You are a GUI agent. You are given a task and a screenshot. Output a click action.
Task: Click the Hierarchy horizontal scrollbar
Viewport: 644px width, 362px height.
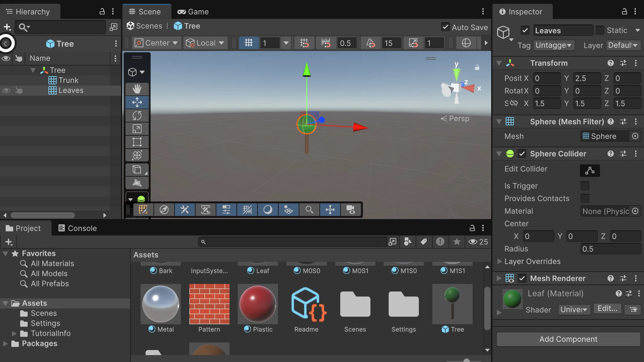click(43, 215)
